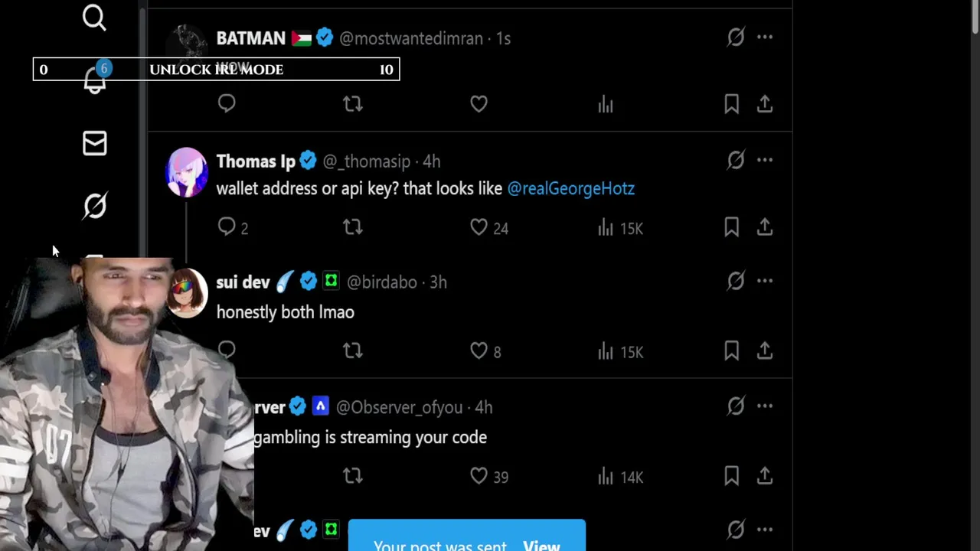The height and width of the screenshot is (551, 980).
Task: Open Notifications bell with 6 badge
Action: [94, 80]
